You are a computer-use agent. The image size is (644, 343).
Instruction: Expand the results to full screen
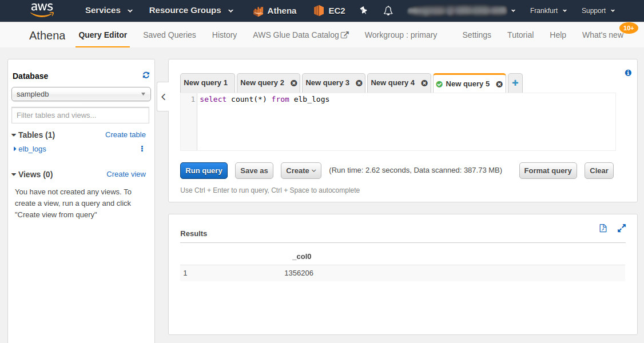coord(622,228)
